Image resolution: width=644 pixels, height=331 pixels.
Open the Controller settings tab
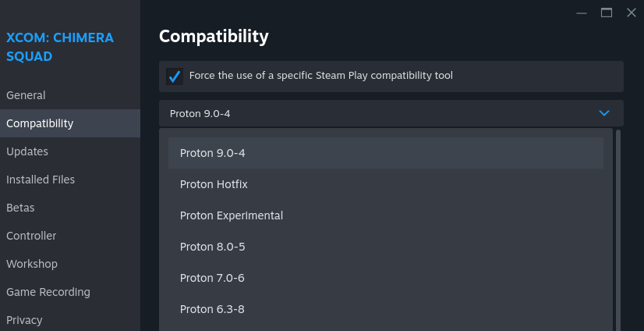[31, 236]
